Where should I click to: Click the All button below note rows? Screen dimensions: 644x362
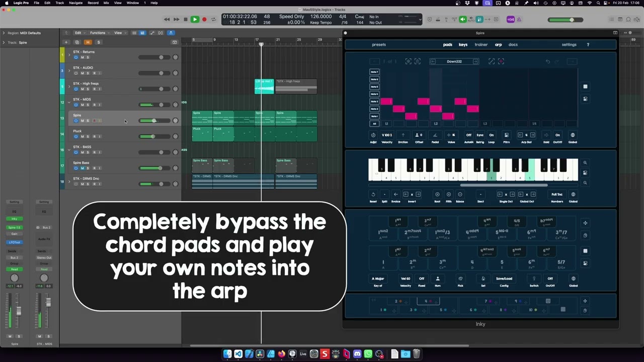pos(374,124)
